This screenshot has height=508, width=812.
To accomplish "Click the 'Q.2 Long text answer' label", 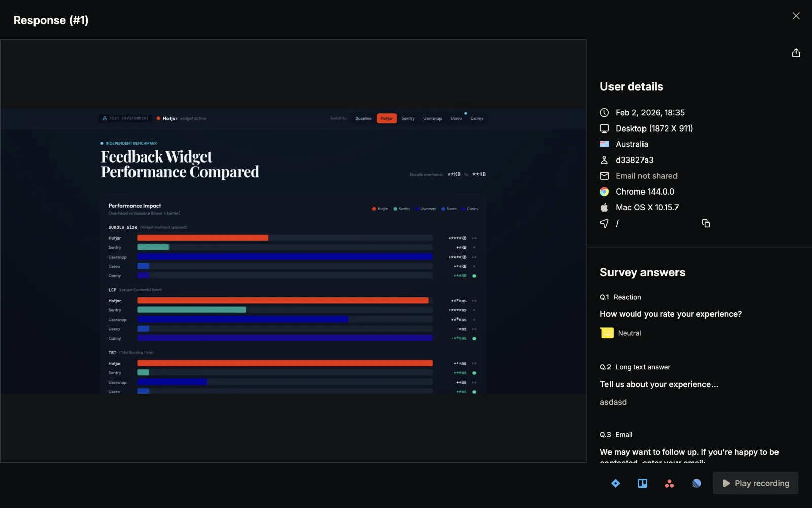I will tap(635, 367).
